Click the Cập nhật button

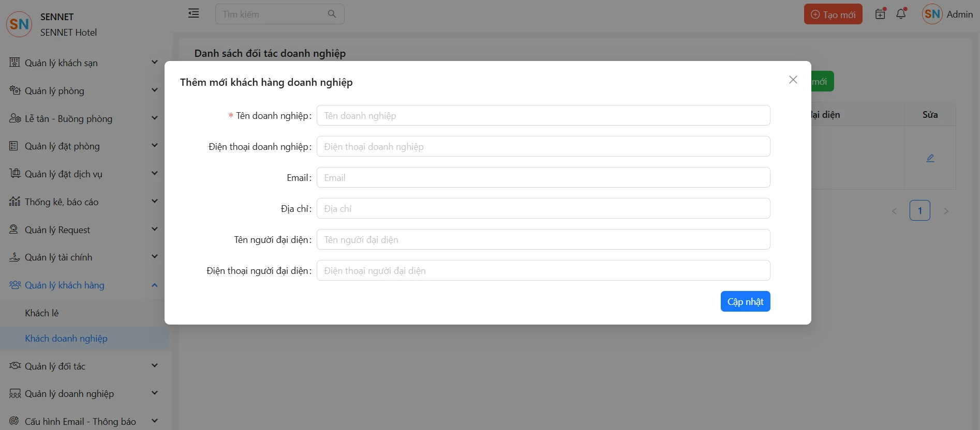pos(745,302)
